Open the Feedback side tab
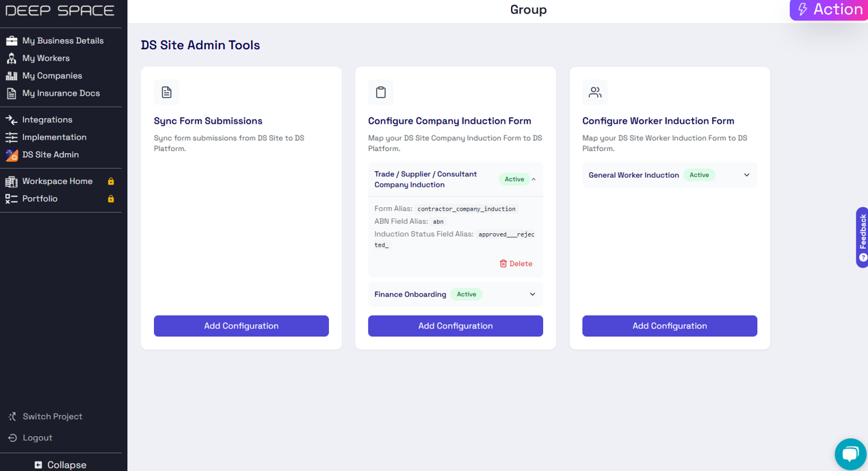The width and height of the screenshot is (868, 471). pos(862,237)
